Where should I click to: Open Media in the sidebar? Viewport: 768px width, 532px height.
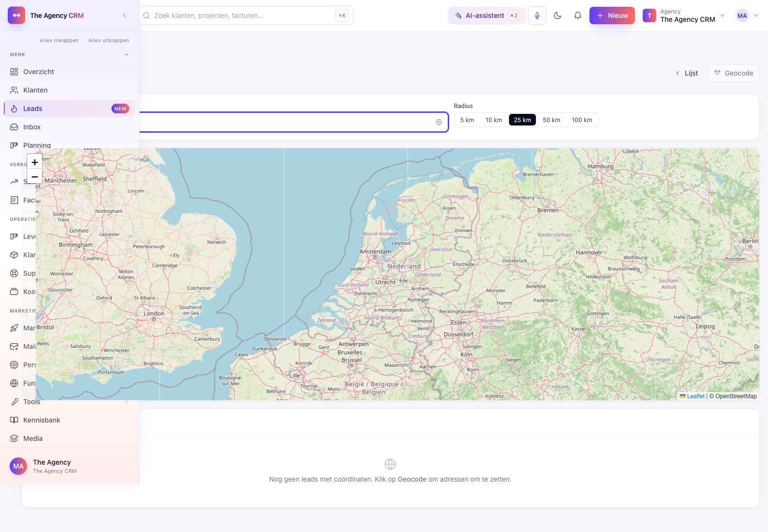(69, 438)
